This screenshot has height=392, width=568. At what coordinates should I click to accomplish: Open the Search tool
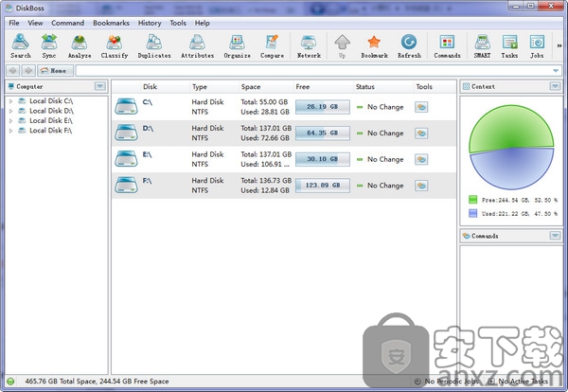(20, 46)
